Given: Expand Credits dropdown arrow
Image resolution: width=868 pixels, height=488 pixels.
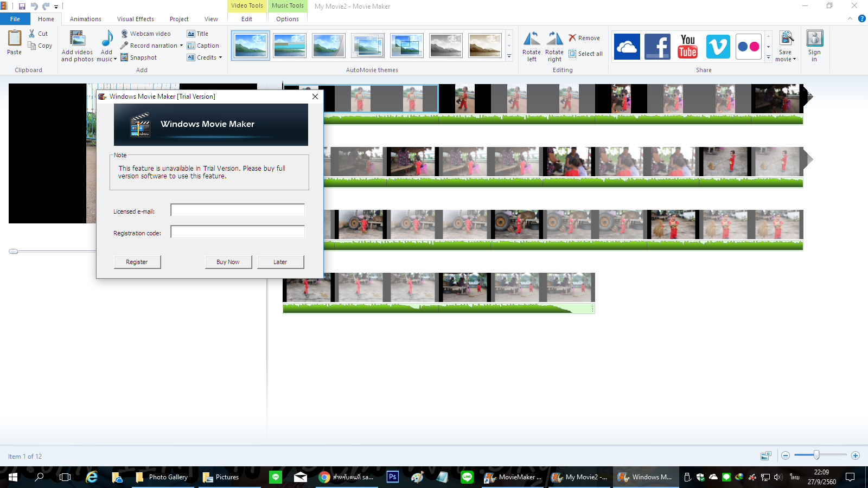Looking at the screenshot, I should (220, 57).
